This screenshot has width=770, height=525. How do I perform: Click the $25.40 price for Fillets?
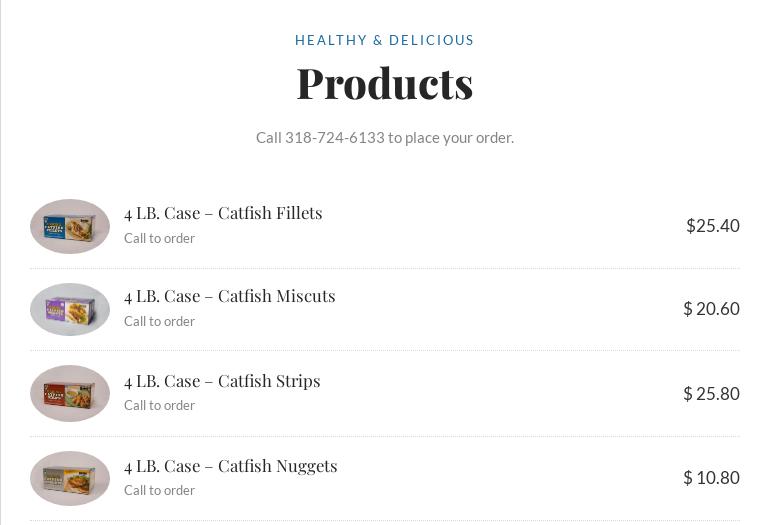tap(712, 226)
